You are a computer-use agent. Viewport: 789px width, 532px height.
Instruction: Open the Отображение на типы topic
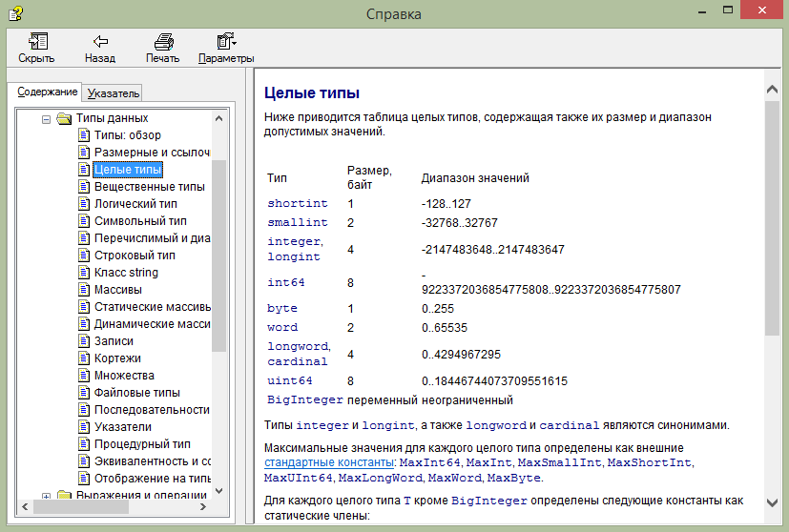tap(152, 478)
